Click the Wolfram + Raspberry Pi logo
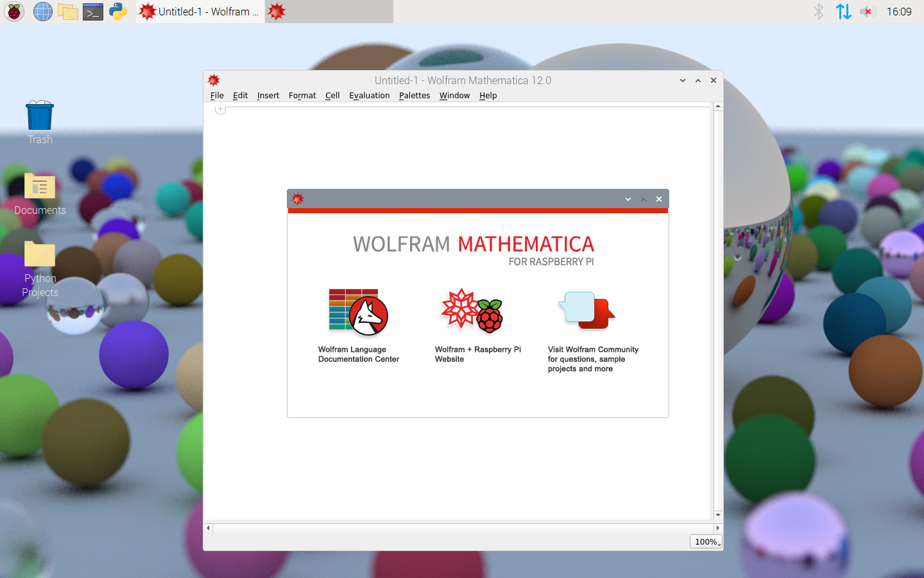The width and height of the screenshot is (924, 578). click(472, 311)
